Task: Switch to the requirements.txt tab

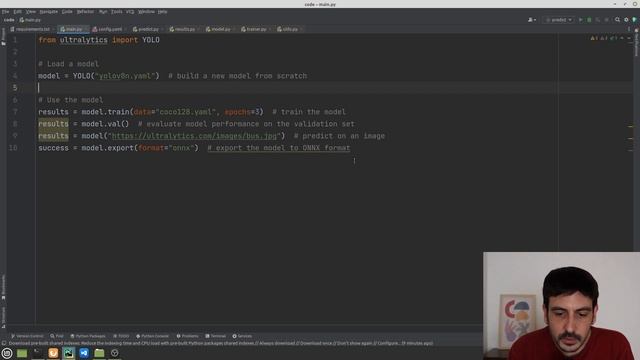Action: point(31,29)
